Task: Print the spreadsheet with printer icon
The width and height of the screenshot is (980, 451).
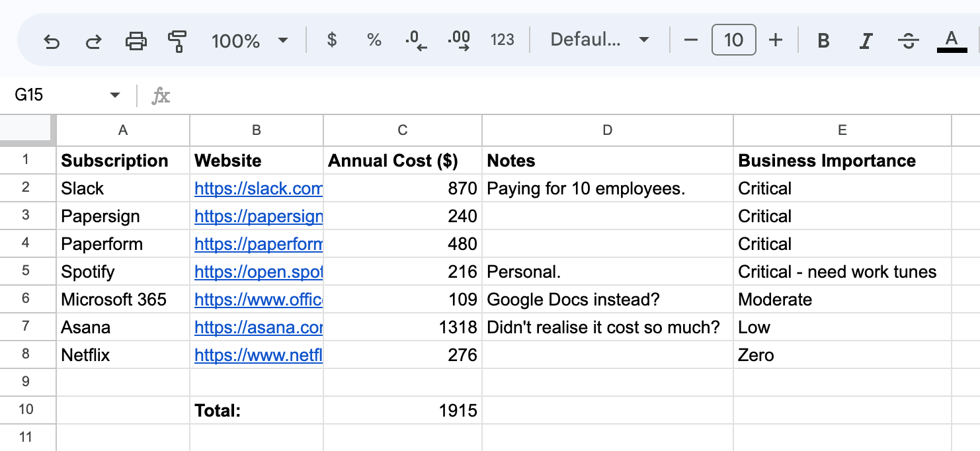Action: (136, 41)
